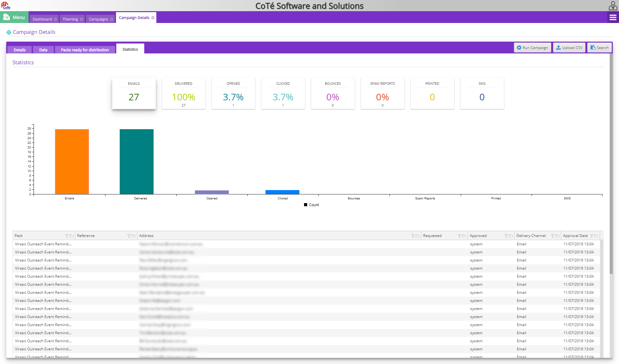Click the target icon beside Campaign Details heading
The height and width of the screenshot is (364, 619).
[9, 32]
